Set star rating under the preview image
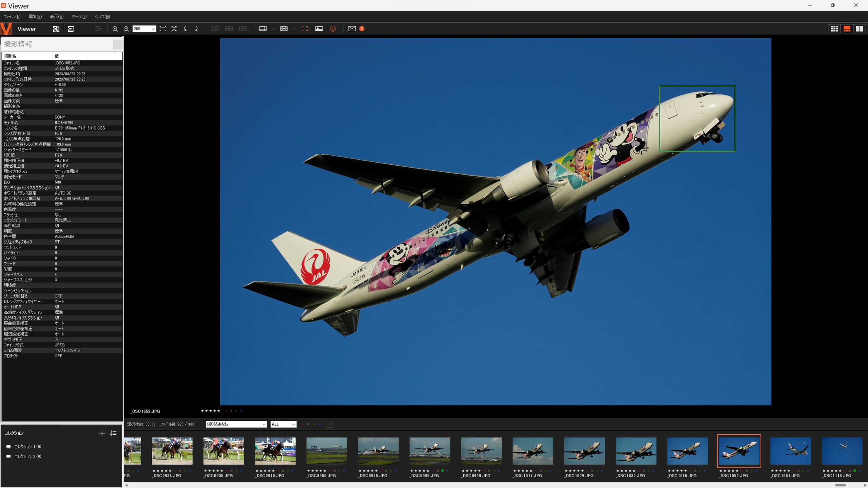Image resolution: width=868 pixels, height=488 pixels. click(x=210, y=411)
